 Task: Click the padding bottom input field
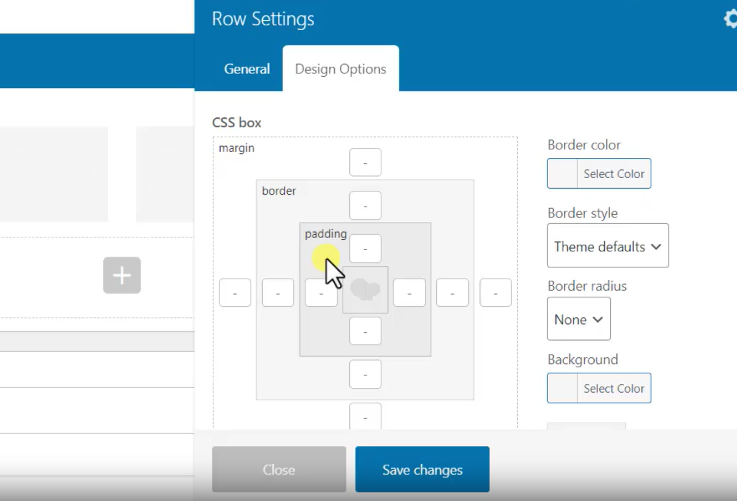tap(365, 331)
